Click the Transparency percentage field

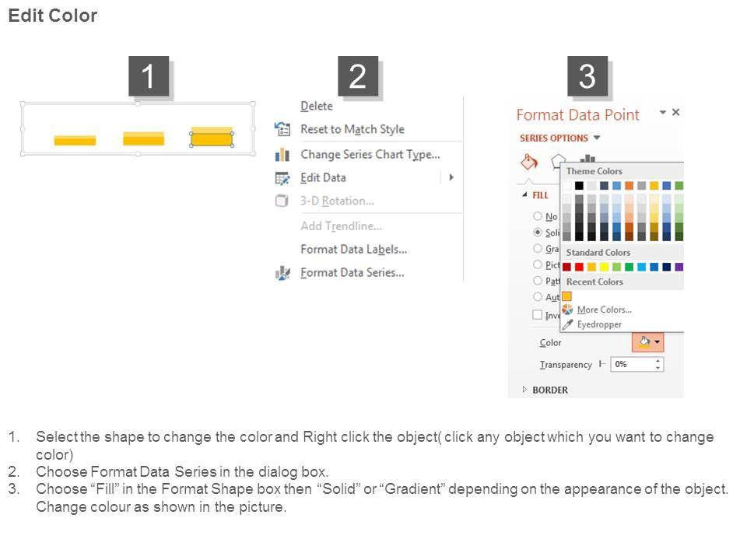click(633, 364)
